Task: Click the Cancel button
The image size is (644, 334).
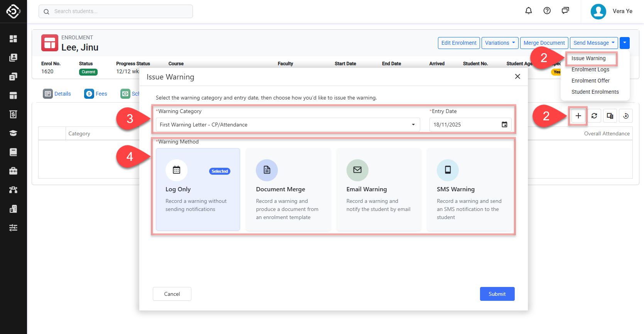Action: (172, 294)
